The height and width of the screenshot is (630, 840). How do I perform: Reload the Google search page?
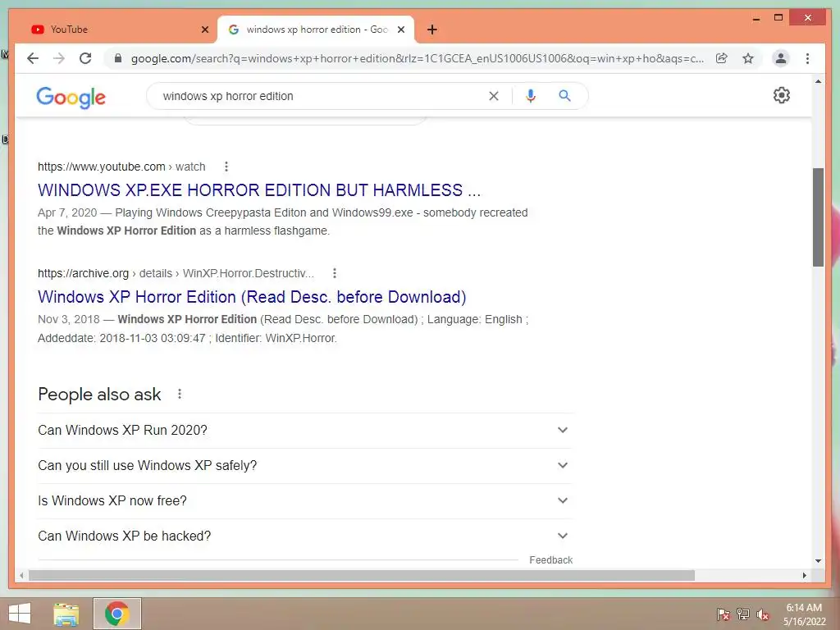[x=85, y=58]
